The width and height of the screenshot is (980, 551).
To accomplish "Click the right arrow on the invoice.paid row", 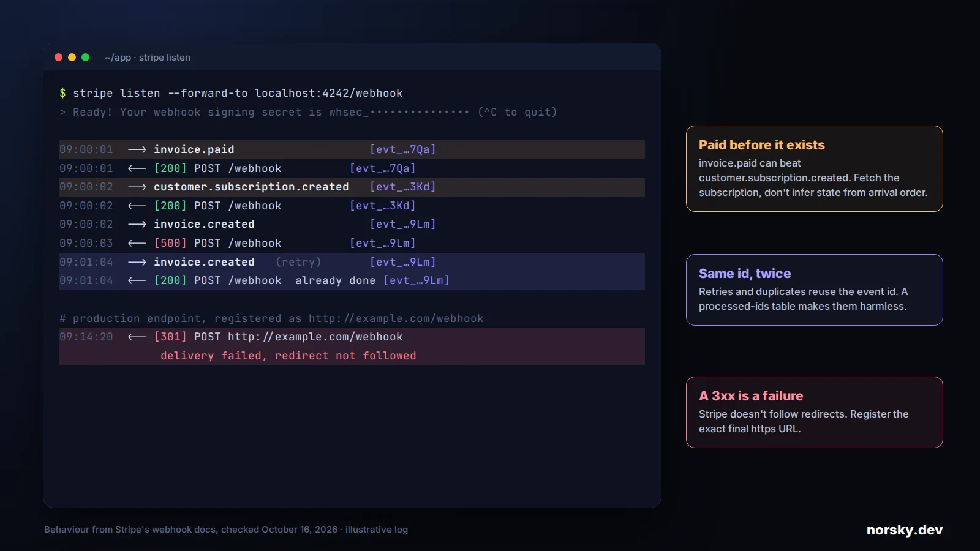I will [x=137, y=149].
